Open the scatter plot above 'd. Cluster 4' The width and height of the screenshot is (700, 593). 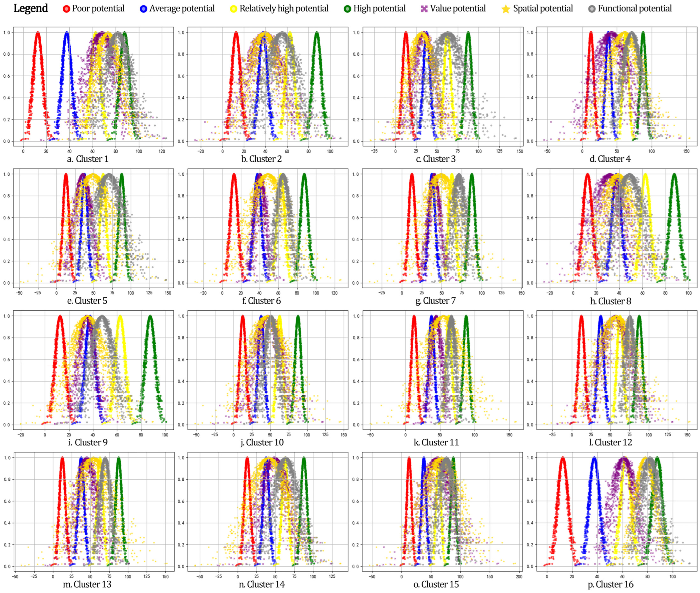coord(617,86)
